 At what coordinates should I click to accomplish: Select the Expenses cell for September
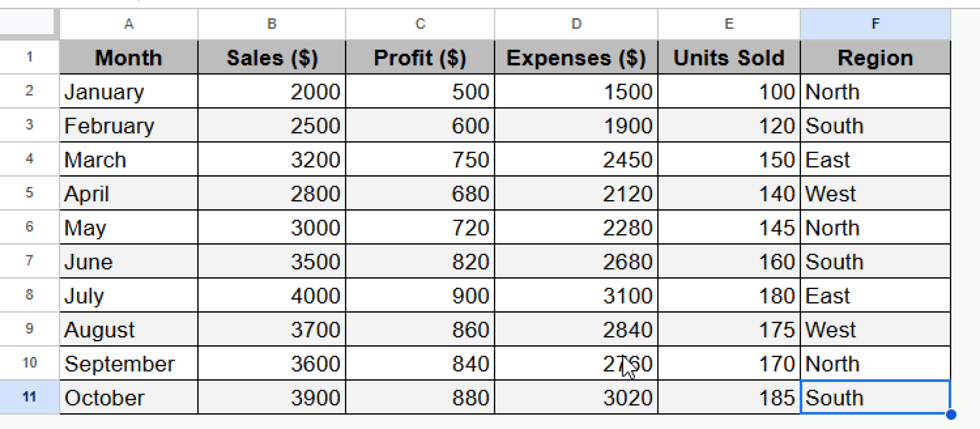point(576,363)
